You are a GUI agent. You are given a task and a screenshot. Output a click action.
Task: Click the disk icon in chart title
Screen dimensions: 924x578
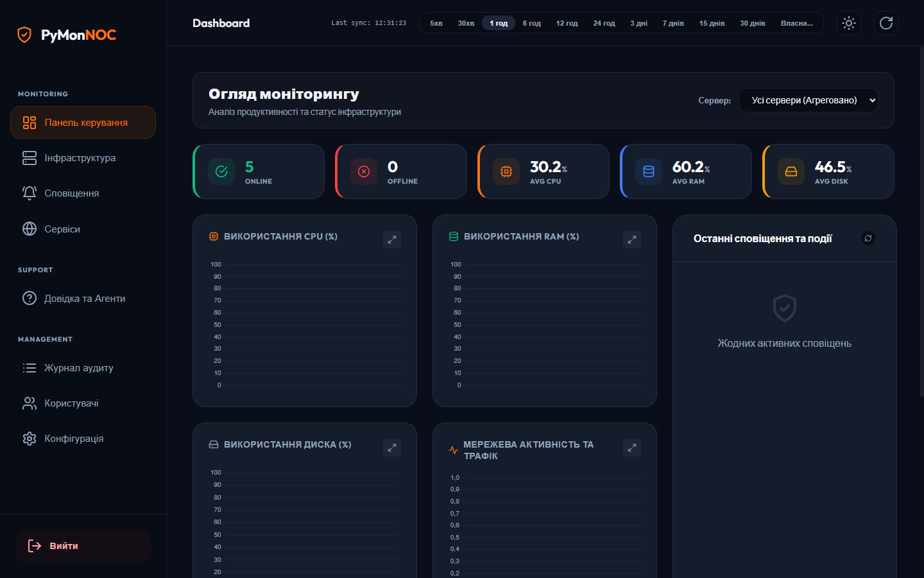[214, 444]
